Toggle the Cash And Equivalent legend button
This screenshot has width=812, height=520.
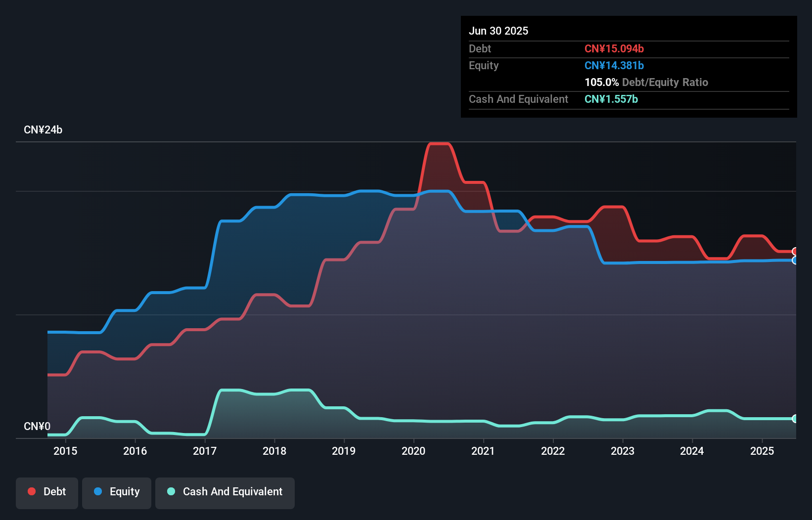coord(225,493)
